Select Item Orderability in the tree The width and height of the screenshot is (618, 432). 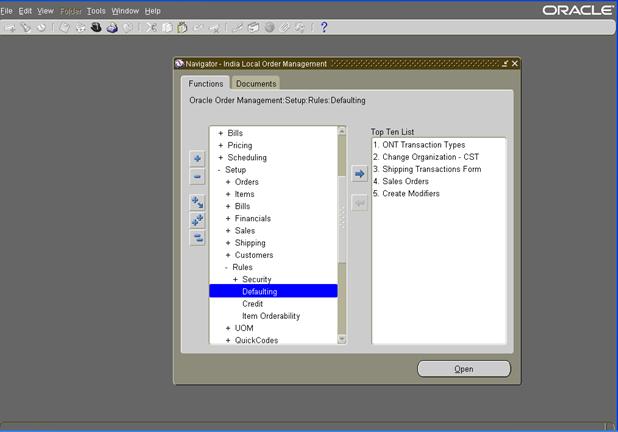point(271,316)
